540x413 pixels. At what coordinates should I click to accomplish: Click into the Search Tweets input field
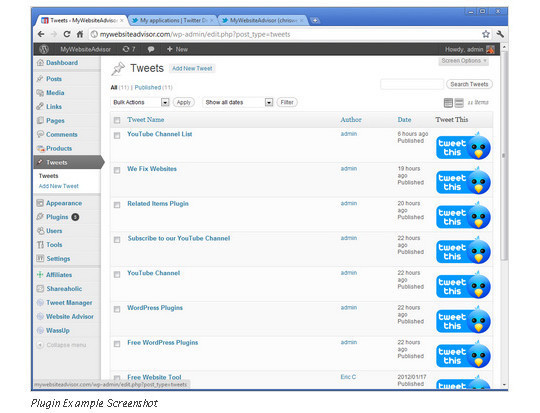[412, 84]
